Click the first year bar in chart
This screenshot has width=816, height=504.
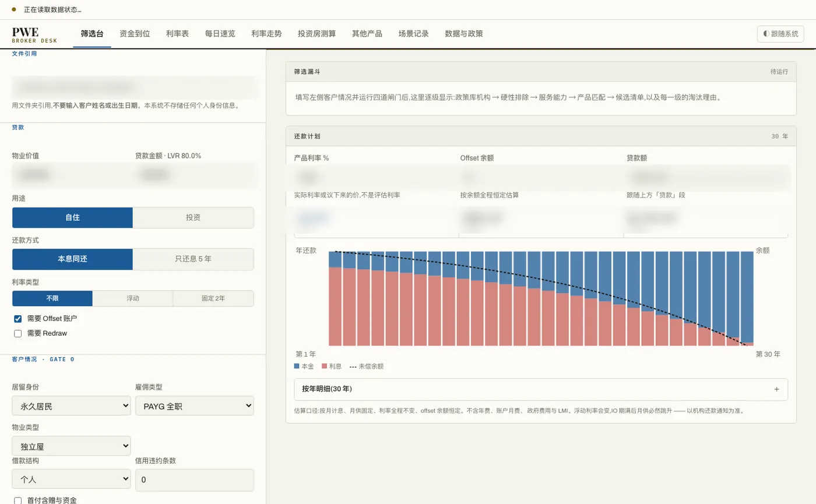coord(335,299)
